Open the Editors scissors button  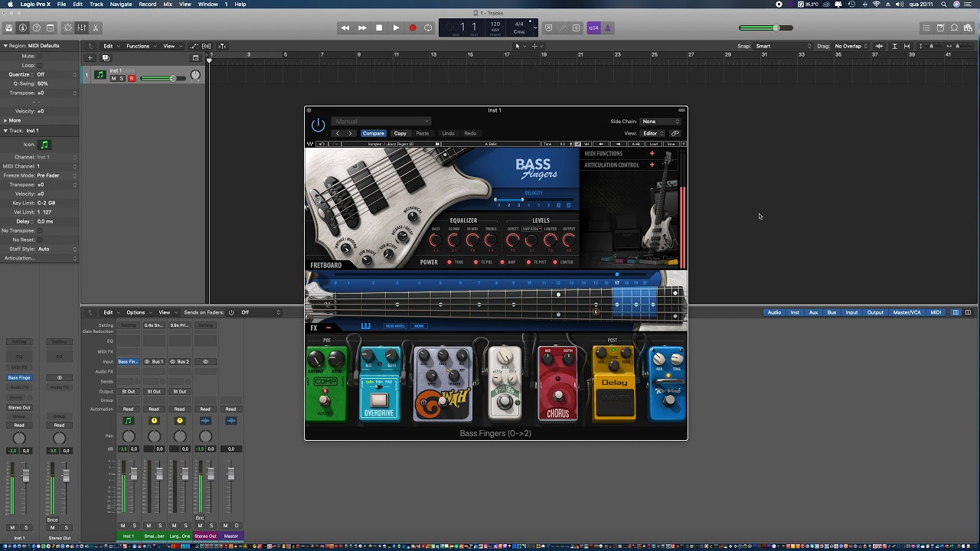[x=96, y=28]
